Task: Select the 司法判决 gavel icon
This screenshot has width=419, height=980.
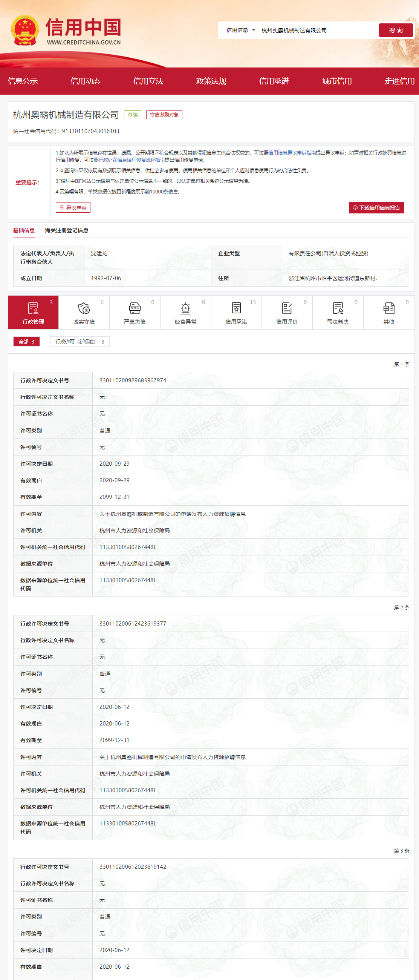Action: pyautogui.click(x=338, y=308)
